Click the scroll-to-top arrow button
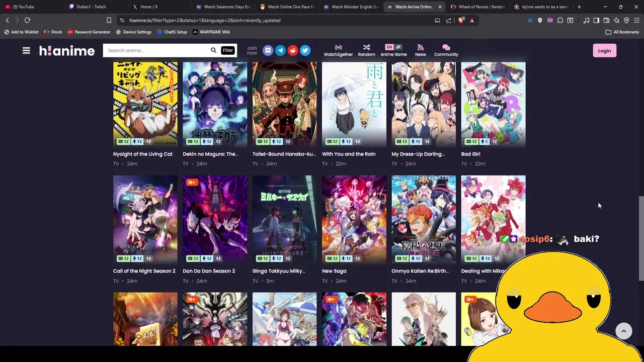 click(623, 331)
